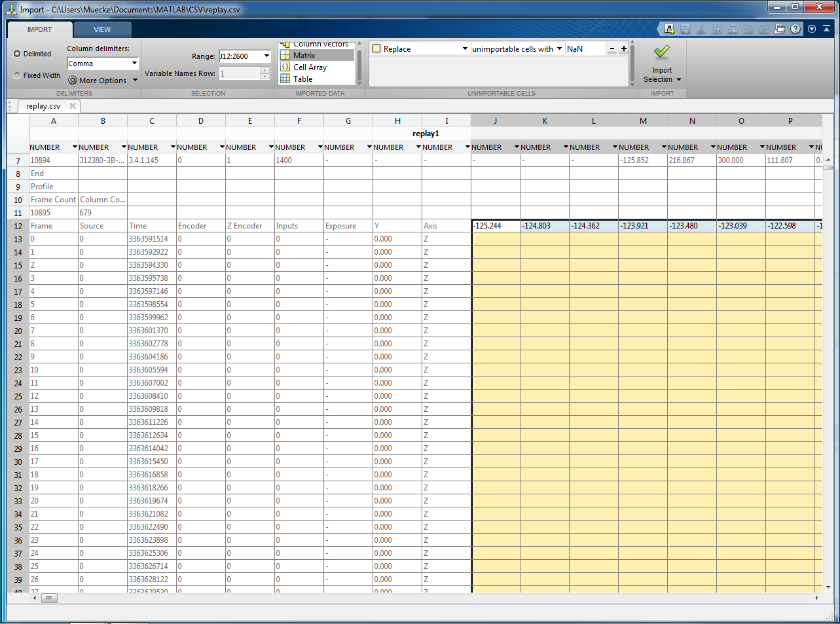Click the switch windows icon
This screenshot has width=840, height=624.
779,29
